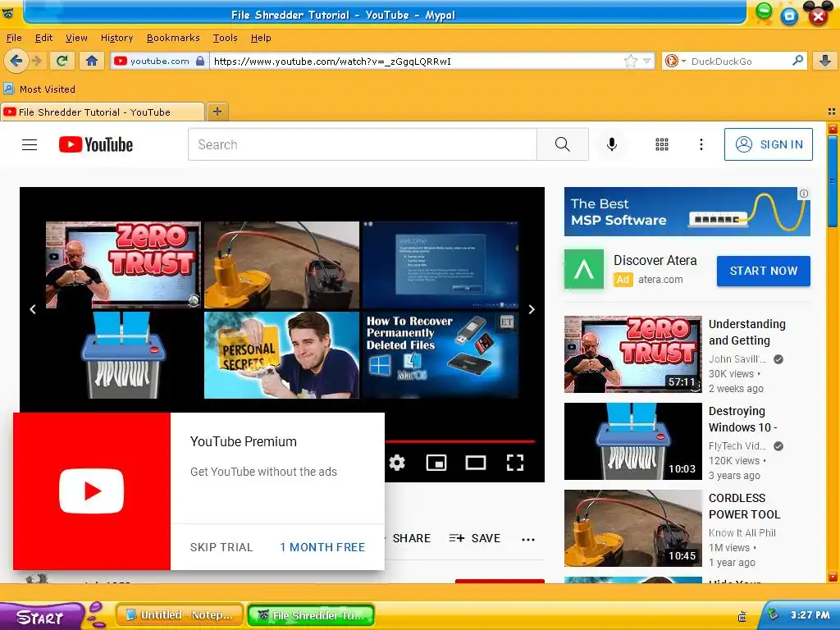The height and width of the screenshot is (630, 840).
Task: Click START NOW Atera ad button
Action: tap(764, 271)
